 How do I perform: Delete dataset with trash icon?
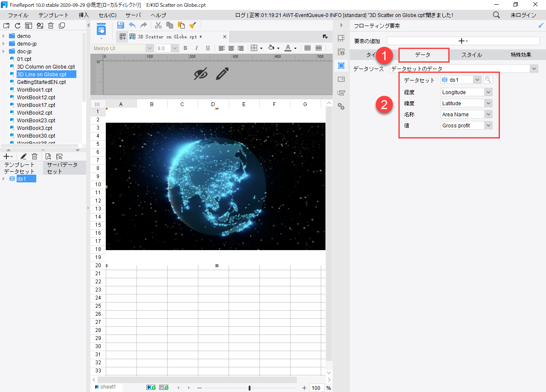pyautogui.click(x=35, y=156)
